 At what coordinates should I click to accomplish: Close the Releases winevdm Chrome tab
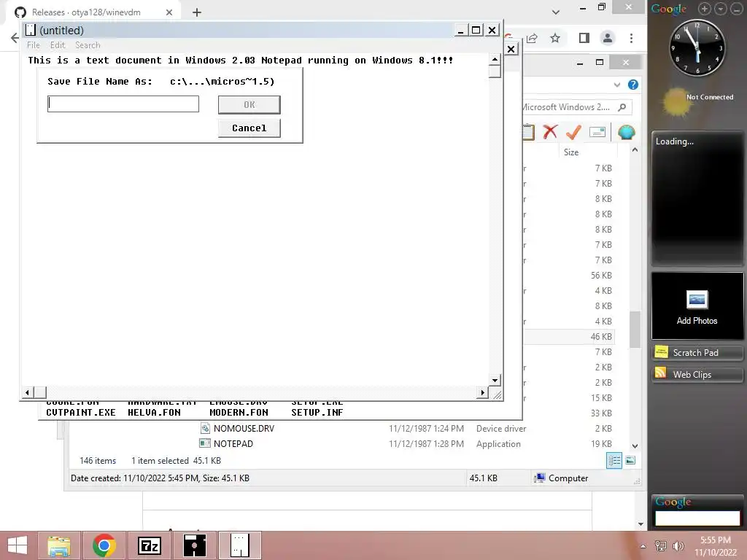pyautogui.click(x=169, y=12)
